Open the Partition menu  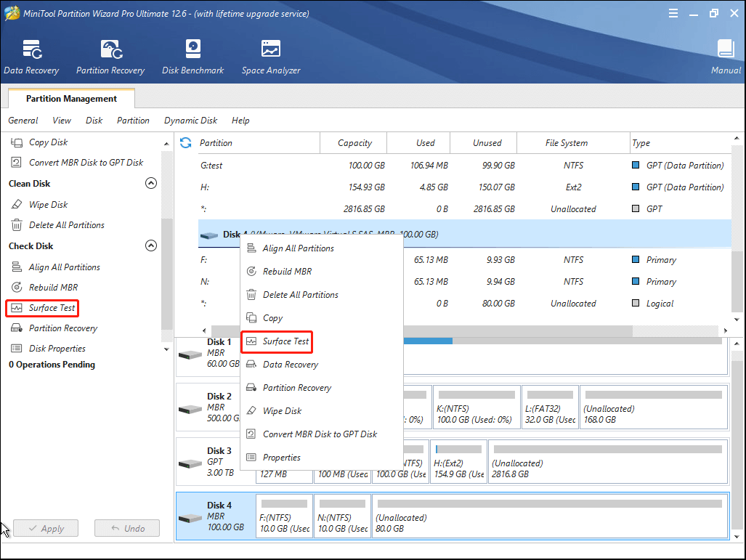pyautogui.click(x=133, y=121)
